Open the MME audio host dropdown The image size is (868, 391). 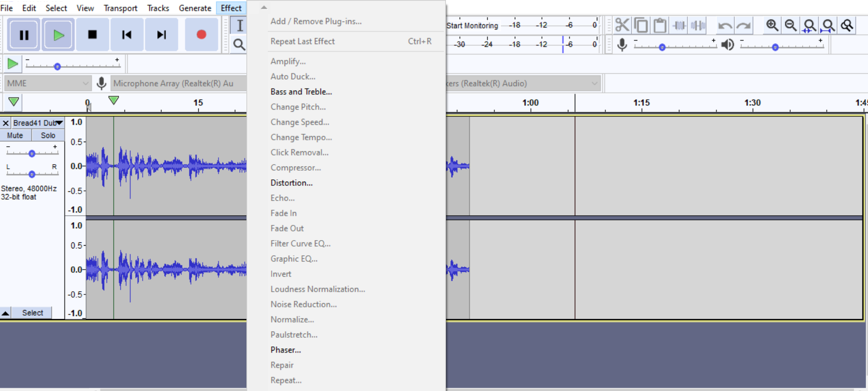coord(47,83)
